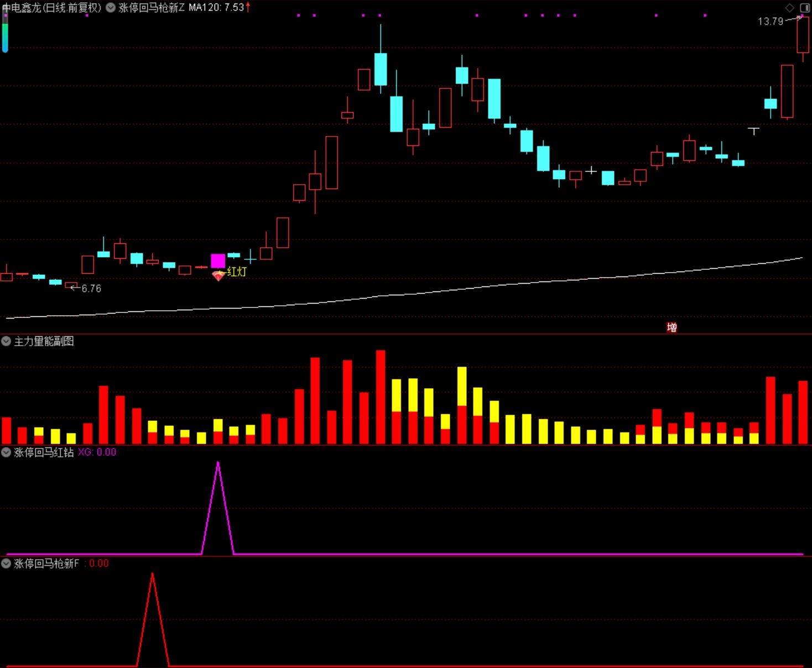Viewport: 812px width, 668px height.
Task: Toggle the side panel icon at top right
Action: [805, 8]
